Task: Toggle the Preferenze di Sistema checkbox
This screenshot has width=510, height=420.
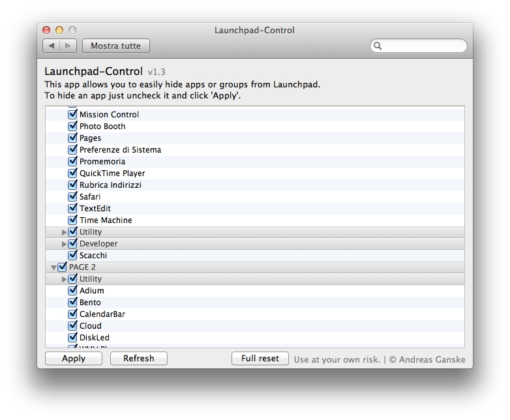Action: tap(72, 149)
